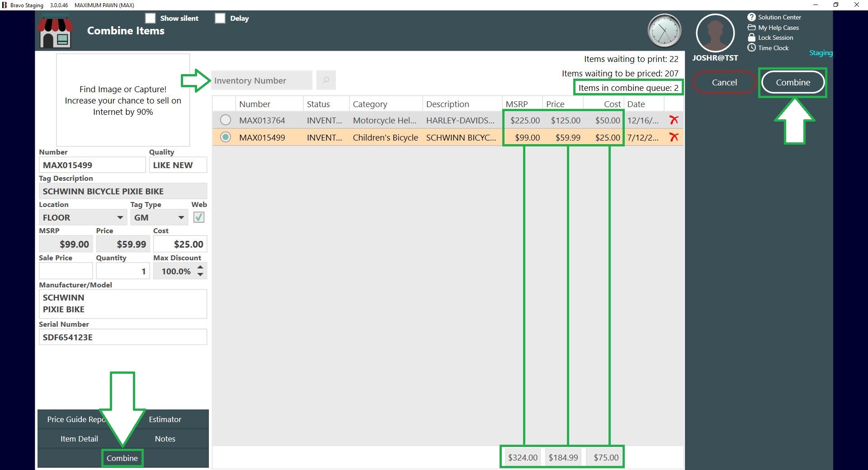Click the Inventory Number search field

(261, 80)
